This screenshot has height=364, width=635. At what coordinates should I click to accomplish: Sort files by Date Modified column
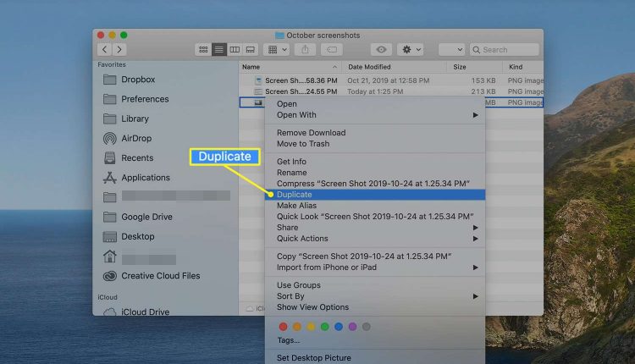394,67
